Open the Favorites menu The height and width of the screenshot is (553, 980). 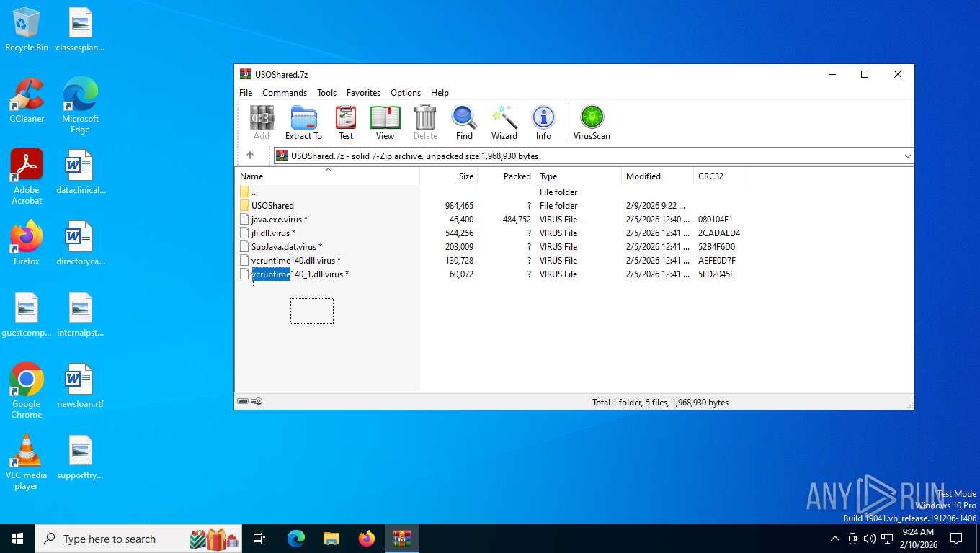click(363, 93)
